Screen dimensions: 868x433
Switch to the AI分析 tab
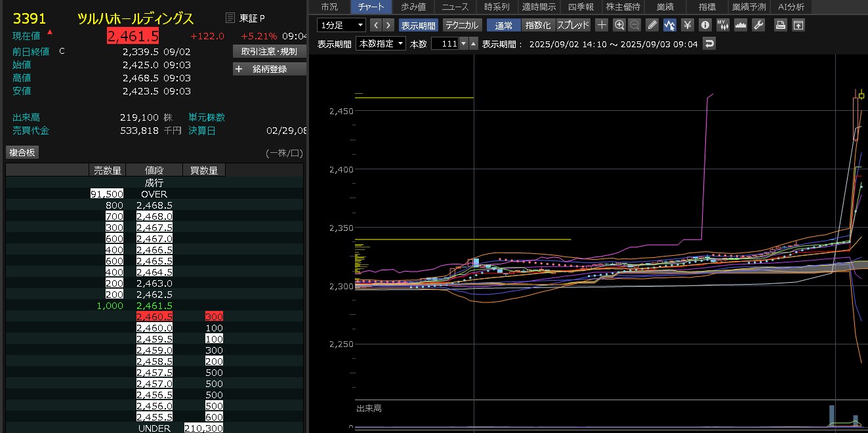click(x=791, y=7)
